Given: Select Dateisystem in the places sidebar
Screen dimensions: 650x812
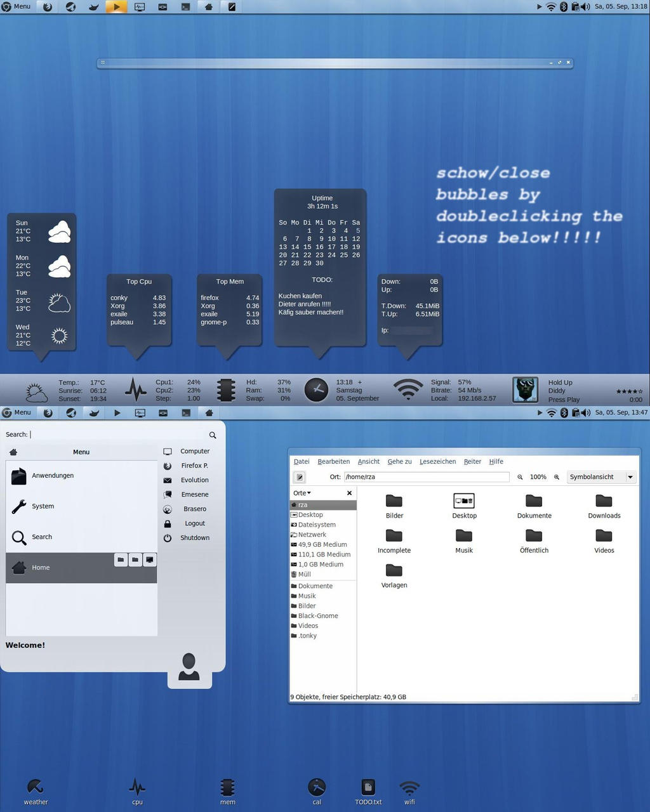Looking at the screenshot, I should (x=317, y=525).
